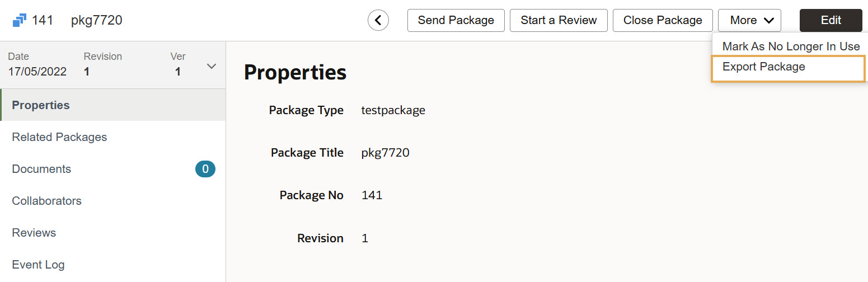Click the Documents count badge
868x282 pixels.
click(x=205, y=169)
